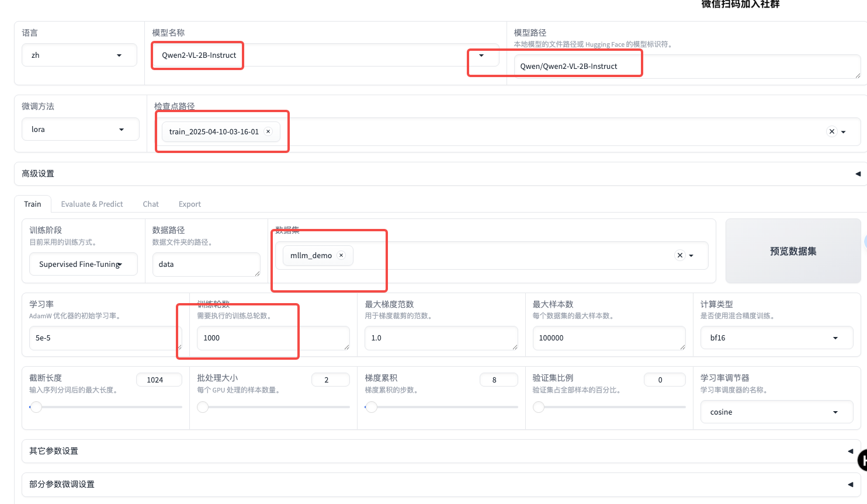Screen dimensions: 867x504
Task: Open the 模型名称 dropdown arrow
Action: [481, 55]
